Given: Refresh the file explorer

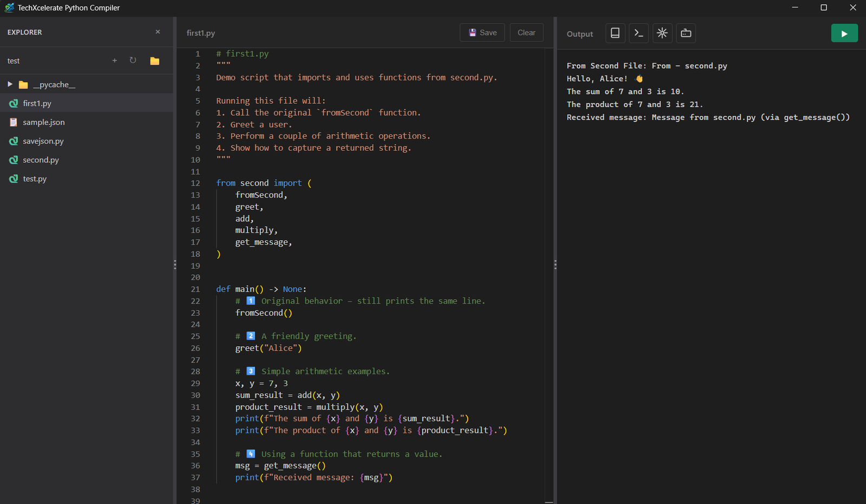Looking at the screenshot, I should click(x=133, y=61).
